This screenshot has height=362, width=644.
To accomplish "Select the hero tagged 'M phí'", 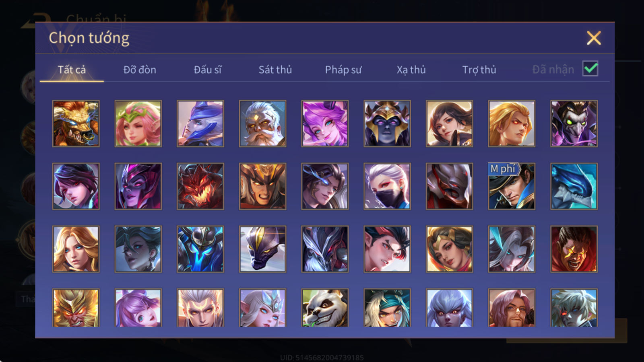I will pos(512,186).
